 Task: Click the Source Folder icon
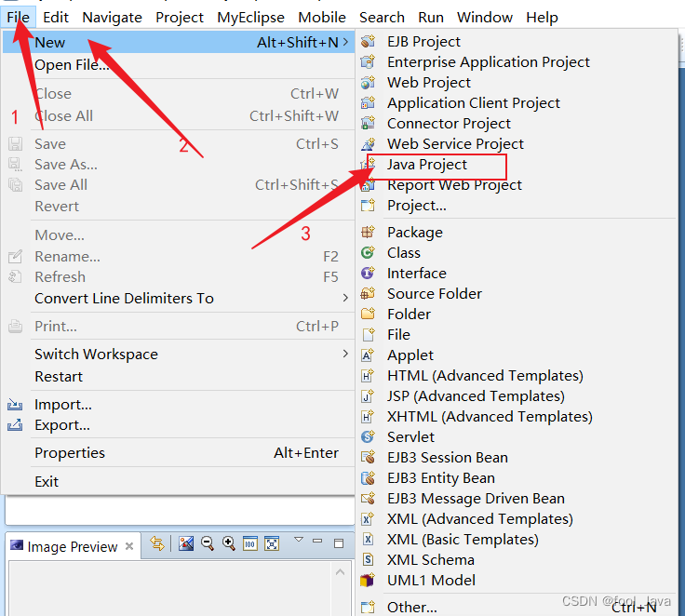coord(368,294)
